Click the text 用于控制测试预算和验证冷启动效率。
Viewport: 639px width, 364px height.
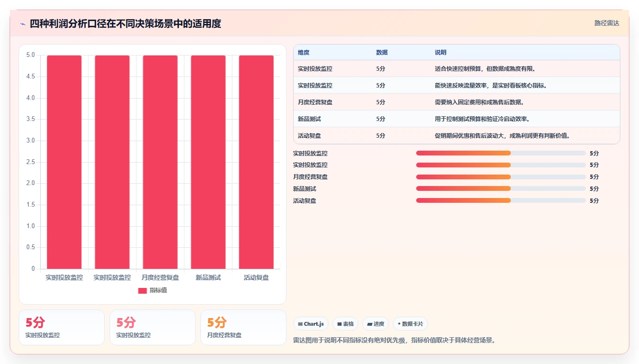pyautogui.click(x=483, y=119)
